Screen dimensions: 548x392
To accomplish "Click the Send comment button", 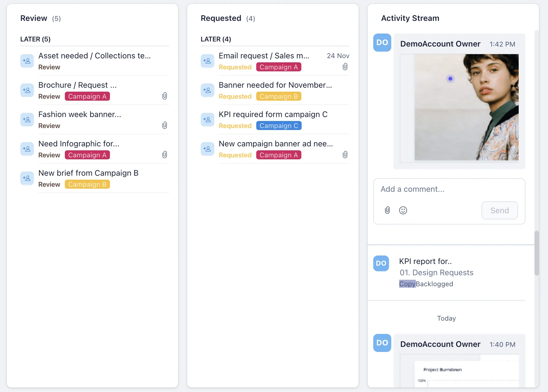I will tap(500, 210).
